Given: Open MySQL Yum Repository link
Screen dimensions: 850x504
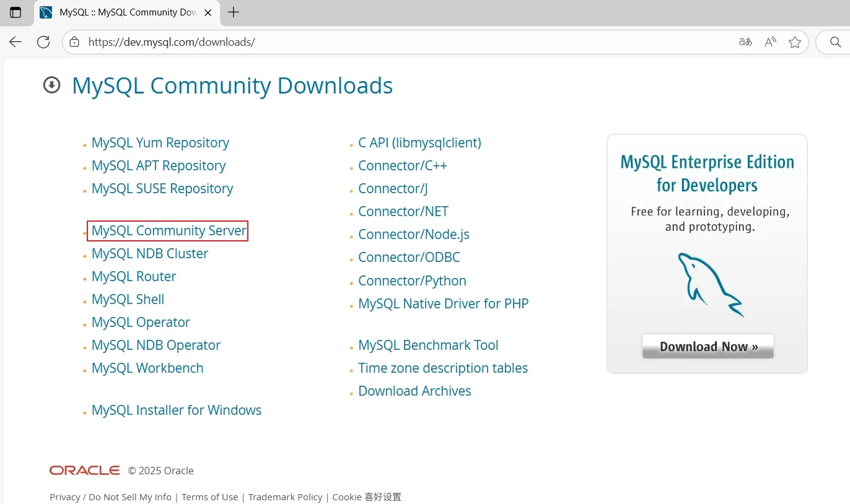Looking at the screenshot, I should point(160,142).
